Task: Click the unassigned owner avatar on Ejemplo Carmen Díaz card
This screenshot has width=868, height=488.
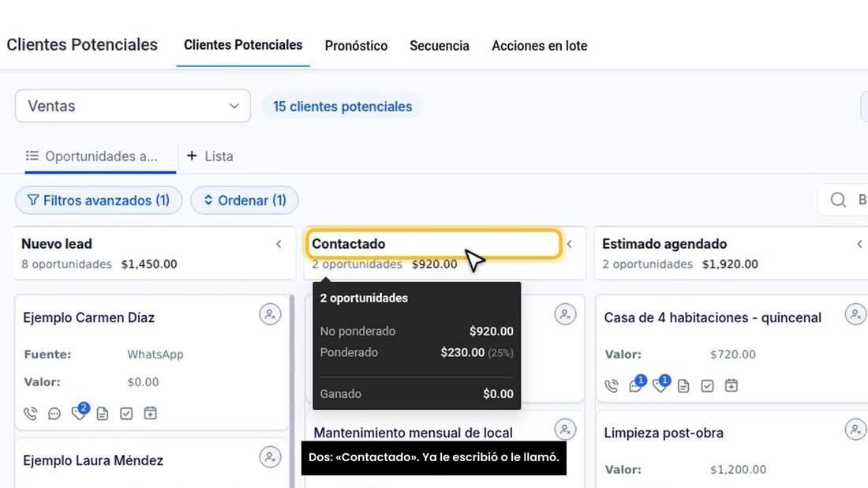Action: [x=270, y=314]
